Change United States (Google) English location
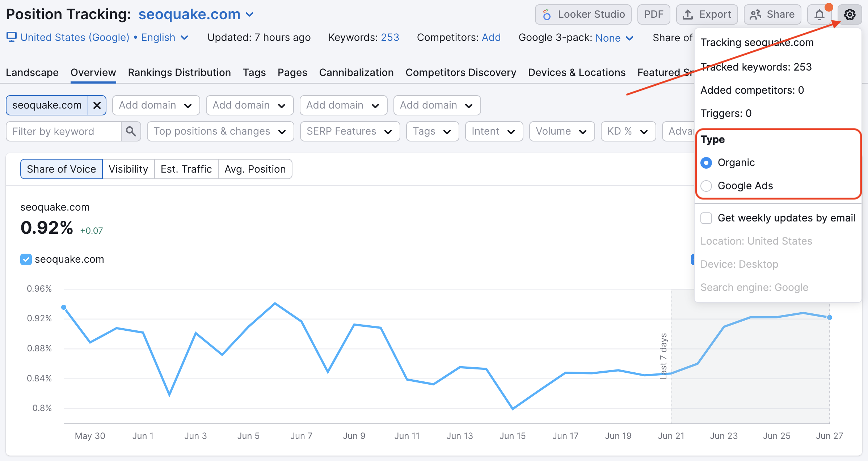Image resolution: width=868 pixels, height=461 pixels. coord(104,37)
